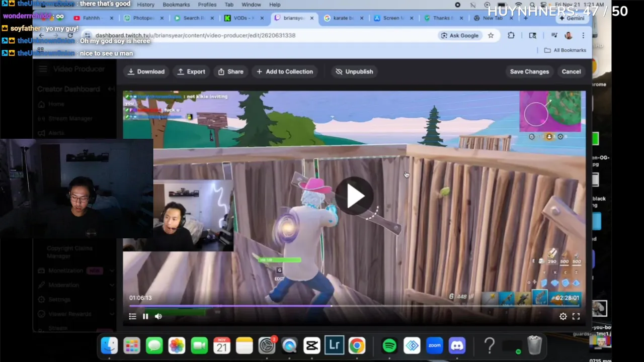Open QuickTime Player from the dock

click(289, 345)
